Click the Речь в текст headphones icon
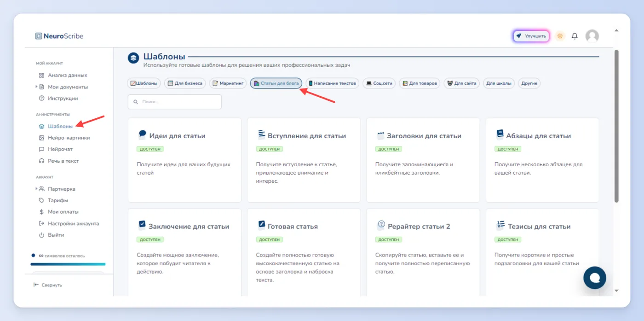The image size is (644, 321). pos(41,161)
